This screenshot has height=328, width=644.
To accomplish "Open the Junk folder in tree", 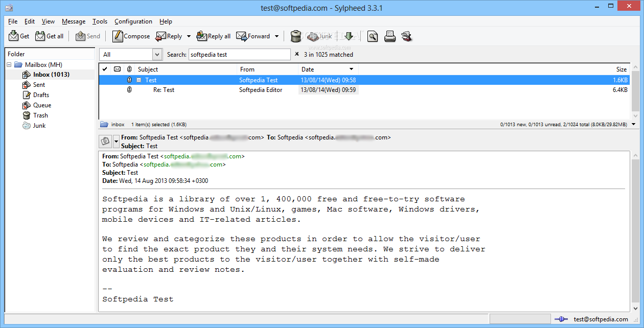I will [39, 126].
